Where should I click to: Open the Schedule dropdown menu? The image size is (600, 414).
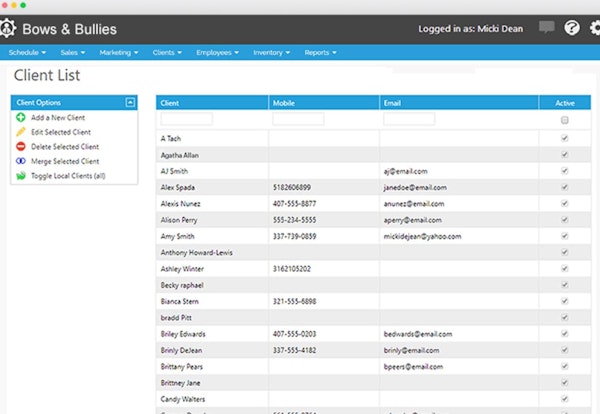click(x=27, y=52)
